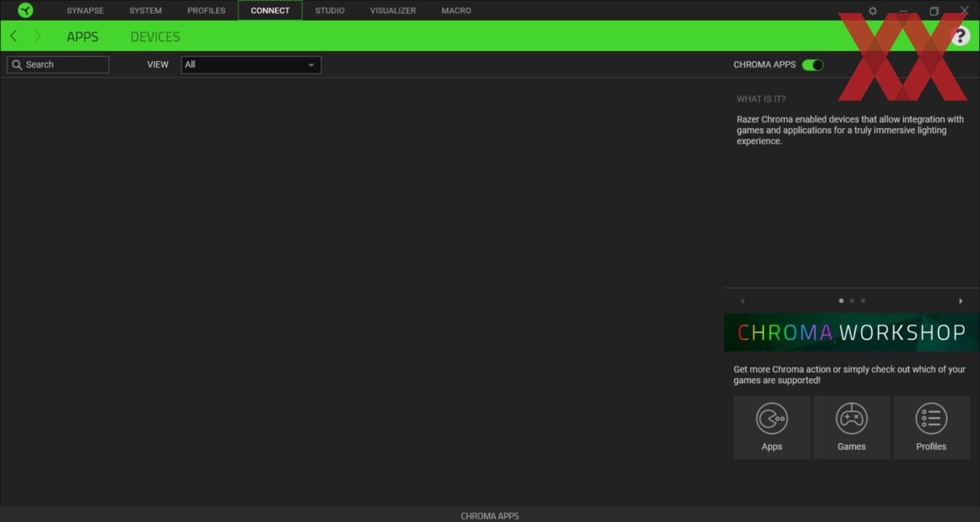980x522 pixels.
Task: Select the first carousel page dot
Action: 841,301
